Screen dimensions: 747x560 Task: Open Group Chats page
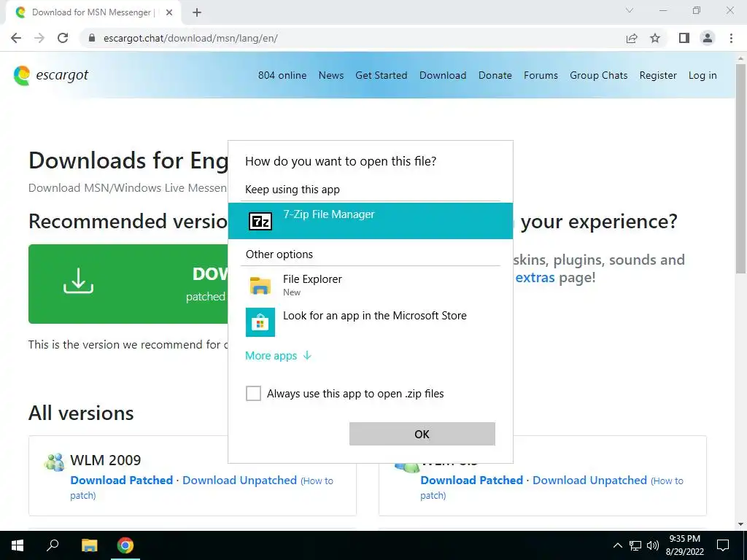(598, 75)
